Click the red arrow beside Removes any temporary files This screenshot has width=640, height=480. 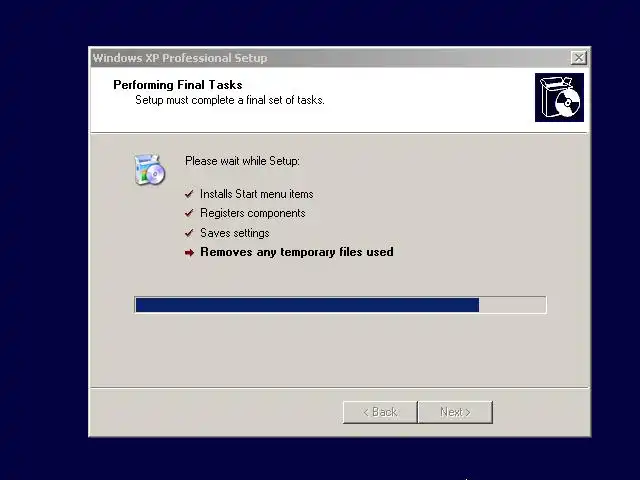click(189, 253)
